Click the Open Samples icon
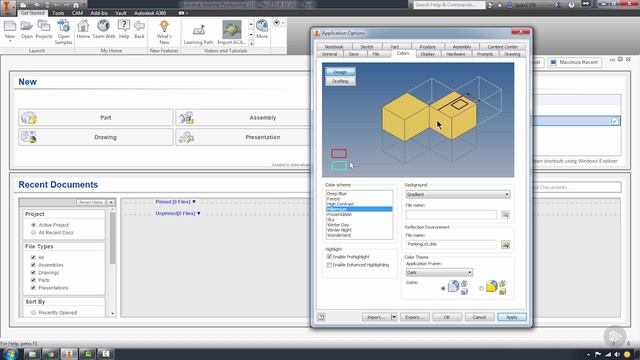The width and height of the screenshot is (640, 360). click(x=63, y=27)
